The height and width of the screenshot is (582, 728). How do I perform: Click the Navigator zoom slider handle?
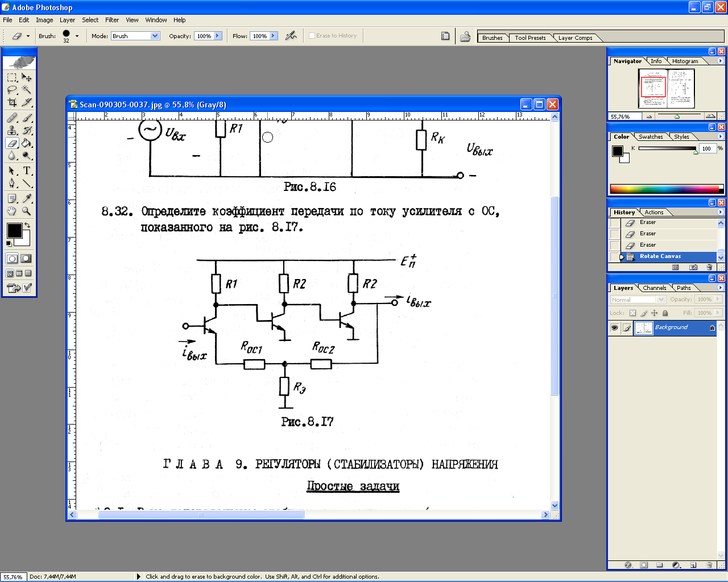coord(677,117)
